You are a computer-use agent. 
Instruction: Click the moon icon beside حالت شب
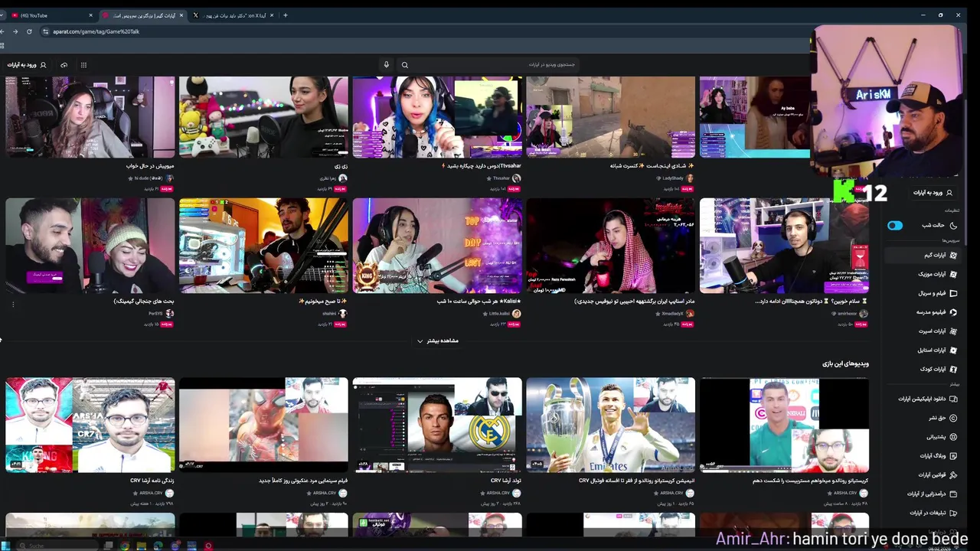(953, 226)
